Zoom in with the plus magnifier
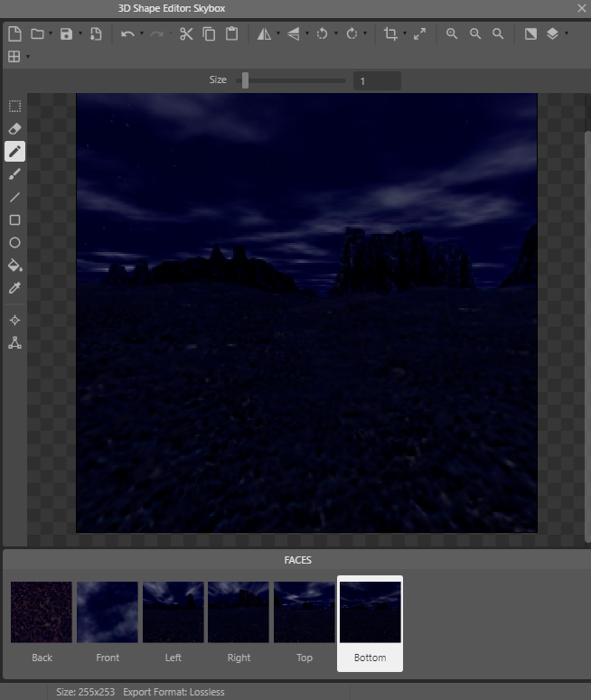The image size is (591, 700). [452, 34]
